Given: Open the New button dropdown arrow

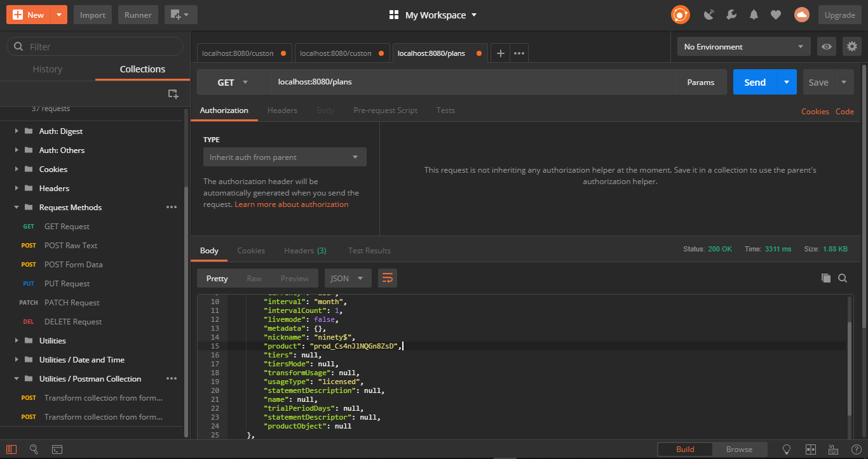Looking at the screenshot, I should 58,15.
